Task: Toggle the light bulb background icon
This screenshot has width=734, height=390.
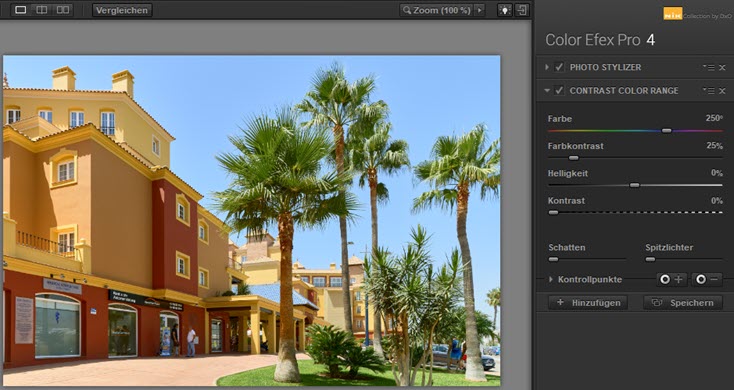Action: pos(505,10)
